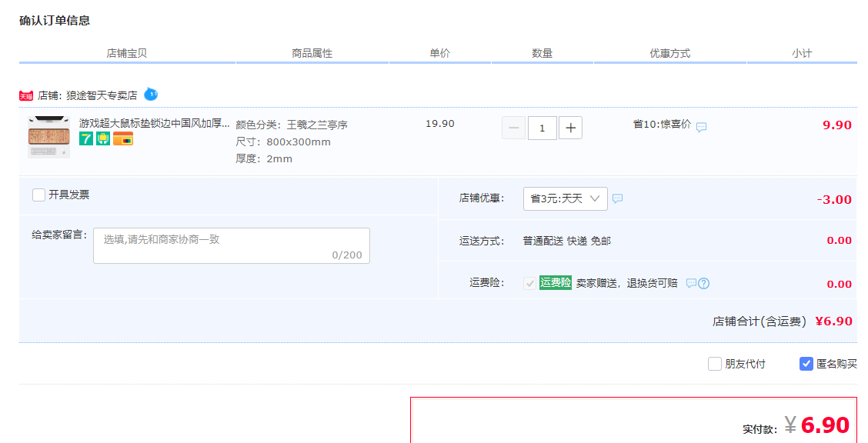Open the 狼途智天专卖店 store link
Image resolution: width=868 pixels, height=443 pixels.
[102, 95]
